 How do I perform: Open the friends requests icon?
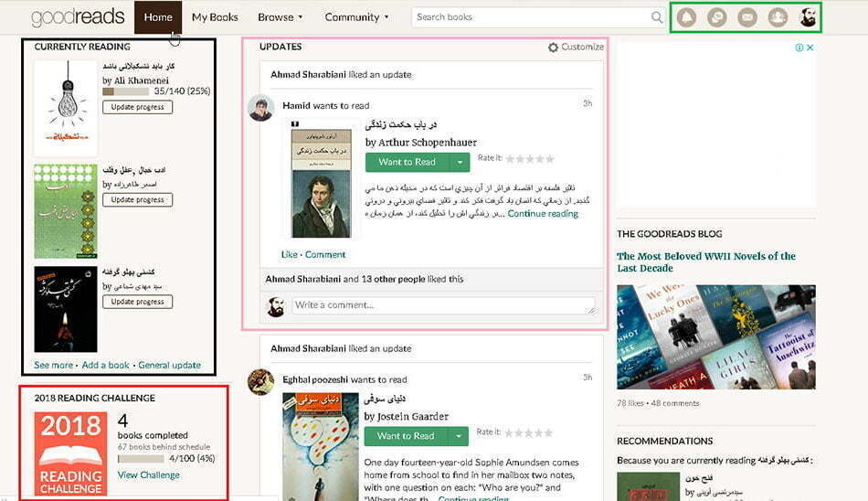click(x=778, y=17)
